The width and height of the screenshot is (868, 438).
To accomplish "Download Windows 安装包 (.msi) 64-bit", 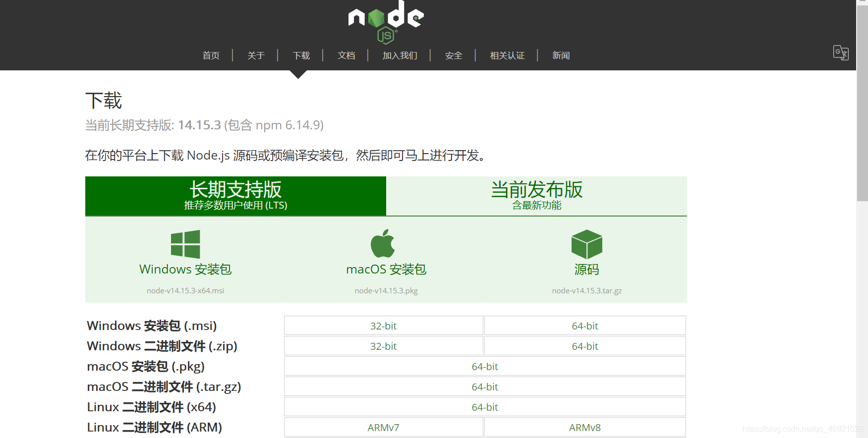I will point(585,326).
